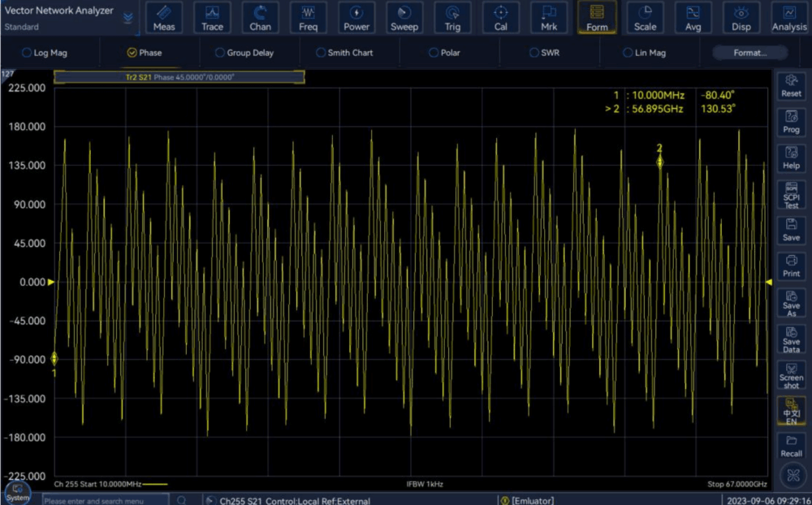The image size is (812, 505).
Task: Click the Cal calibration icon
Action: (x=501, y=17)
